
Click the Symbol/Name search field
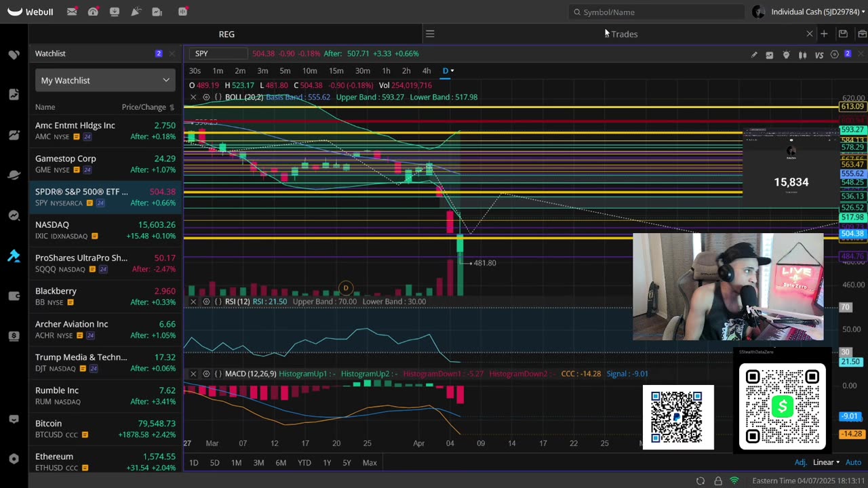pyautogui.click(x=656, y=12)
